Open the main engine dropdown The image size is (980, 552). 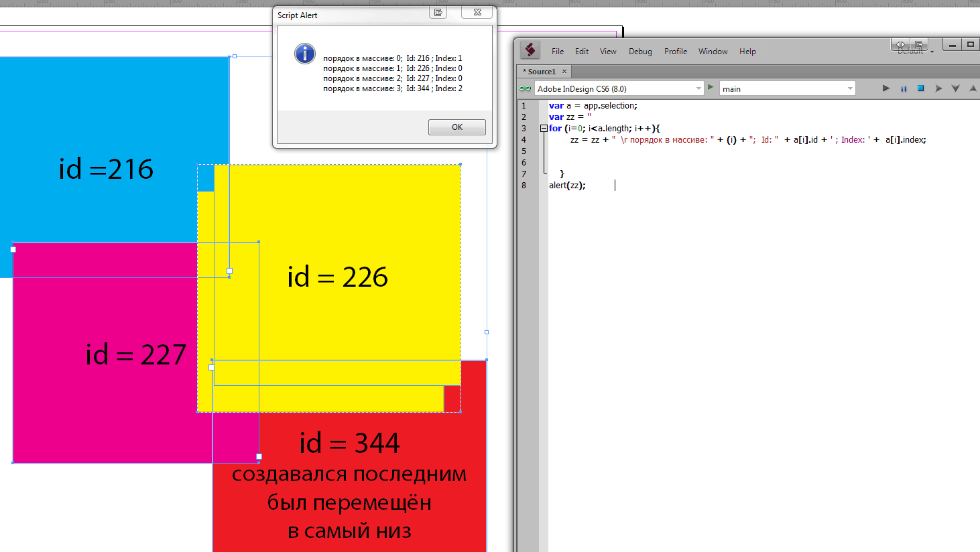(788, 88)
